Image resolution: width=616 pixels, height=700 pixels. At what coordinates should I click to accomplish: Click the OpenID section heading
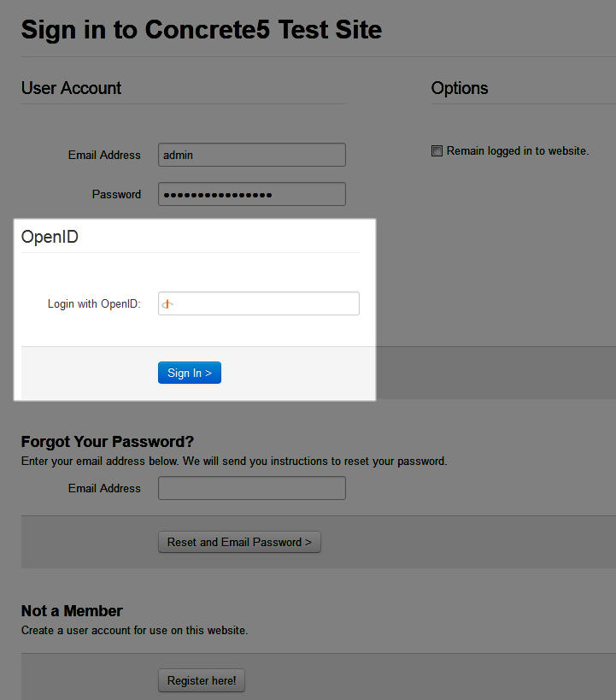click(x=50, y=237)
